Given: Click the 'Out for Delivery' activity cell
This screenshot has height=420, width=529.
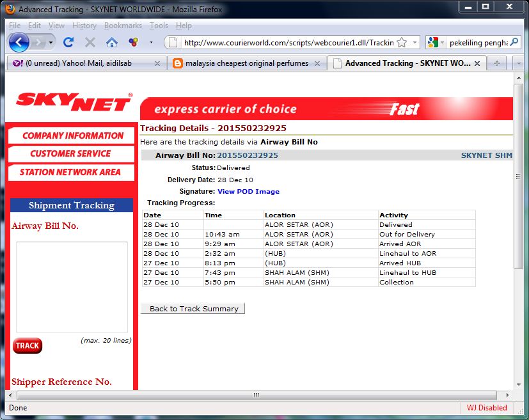Looking at the screenshot, I should point(427,234).
